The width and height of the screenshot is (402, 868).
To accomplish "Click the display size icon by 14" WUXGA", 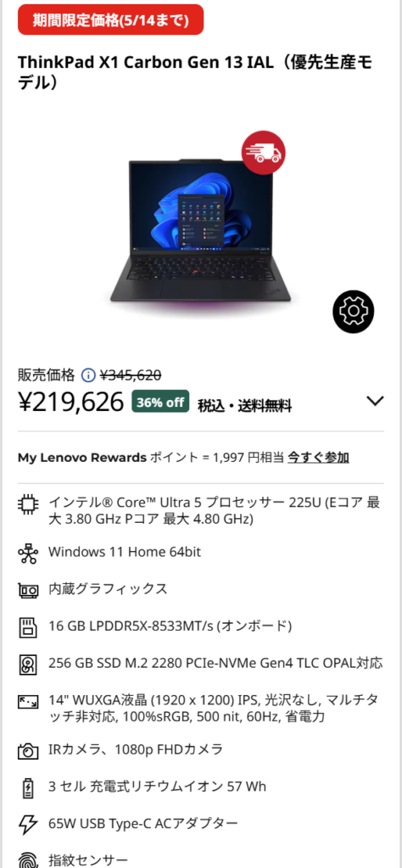I will [28, 702].
